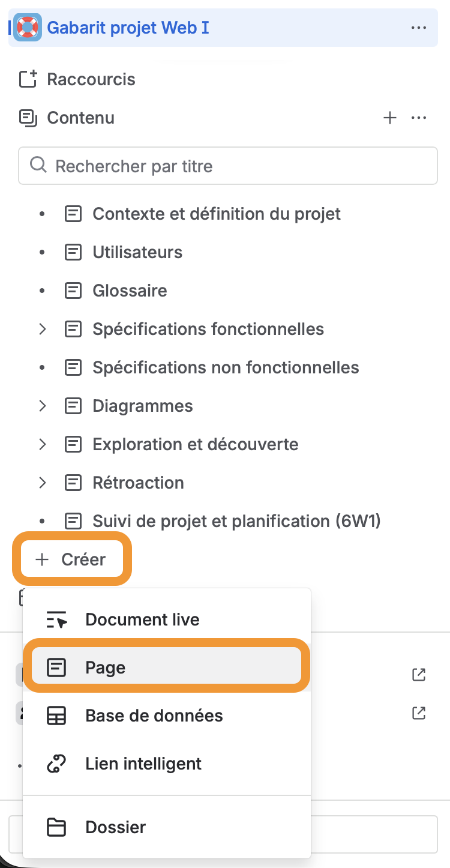Click the Raccourcis shortcut icon
The width and height of the screenshot is (450, 868).
(x=28, y=79)
